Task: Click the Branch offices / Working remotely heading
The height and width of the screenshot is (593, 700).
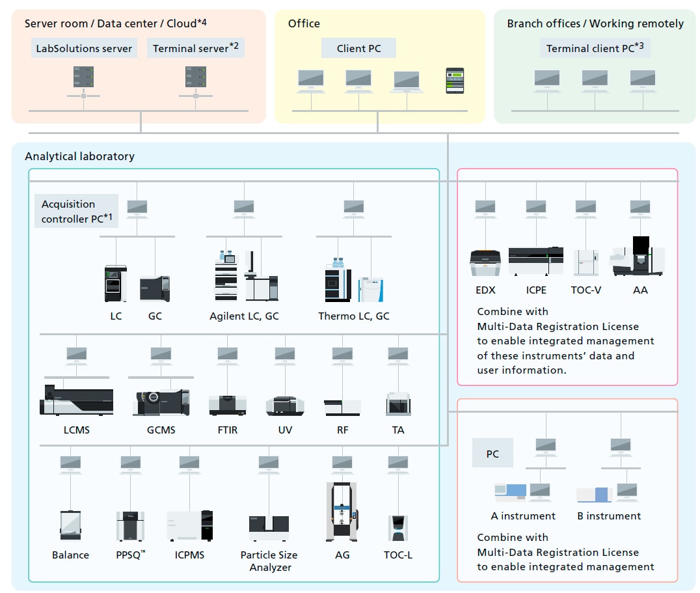Action: pyautogui.click(x=595, y=23)
